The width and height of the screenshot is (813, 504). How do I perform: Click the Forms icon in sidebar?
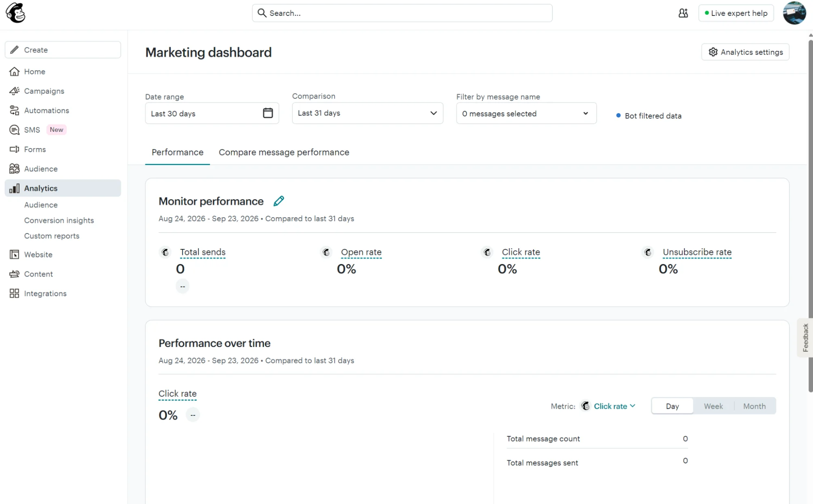14,149
